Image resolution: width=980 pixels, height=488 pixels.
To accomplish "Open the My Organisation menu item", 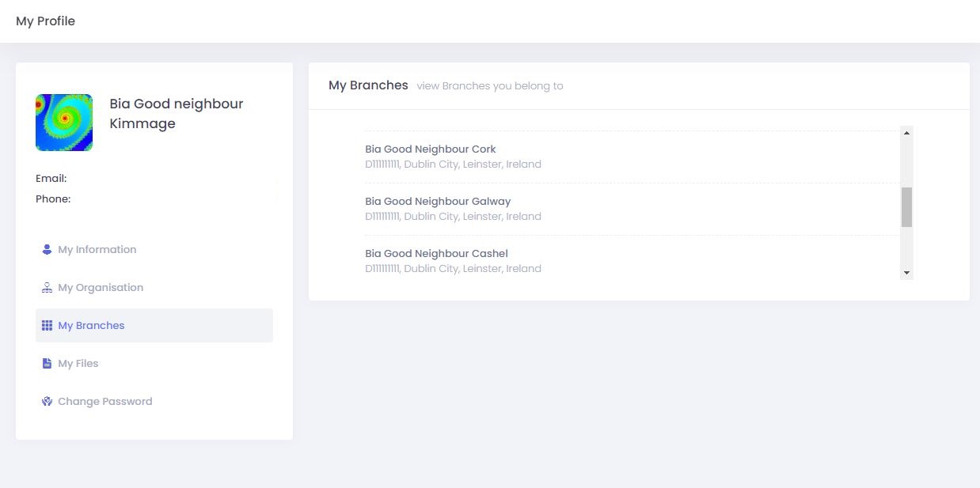I will tap(101, 288).
